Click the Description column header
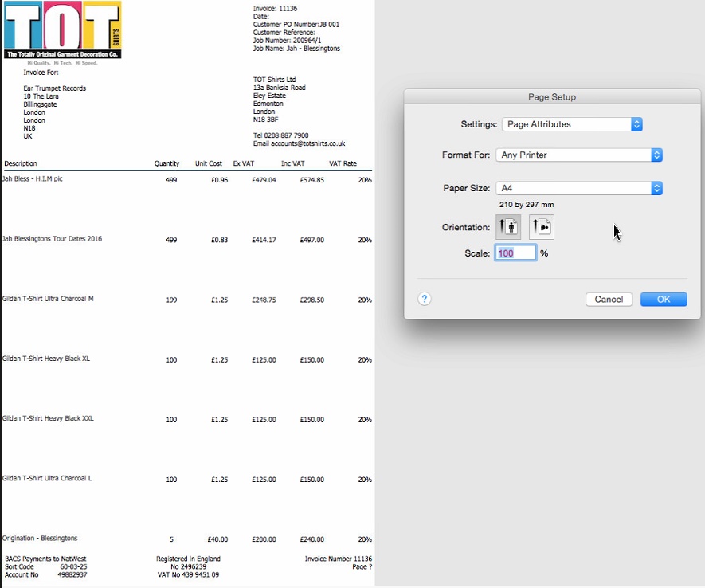The image size is (705, 588). 21,164
